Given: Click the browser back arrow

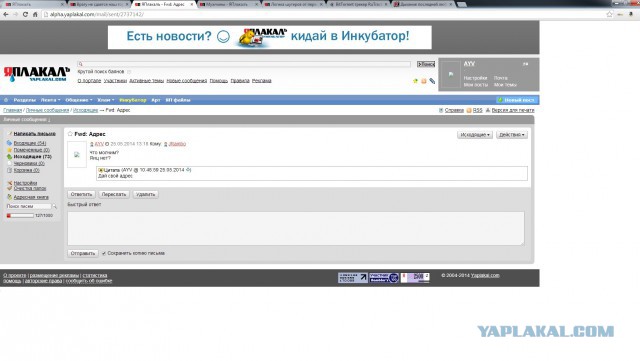Looking at the screenshot, I should (6, 14).
